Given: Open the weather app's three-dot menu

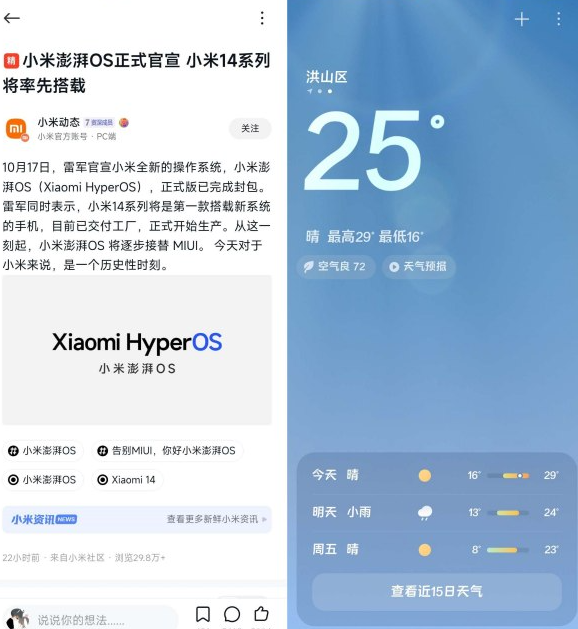Looking at the screenshot, I should point(558,19).
